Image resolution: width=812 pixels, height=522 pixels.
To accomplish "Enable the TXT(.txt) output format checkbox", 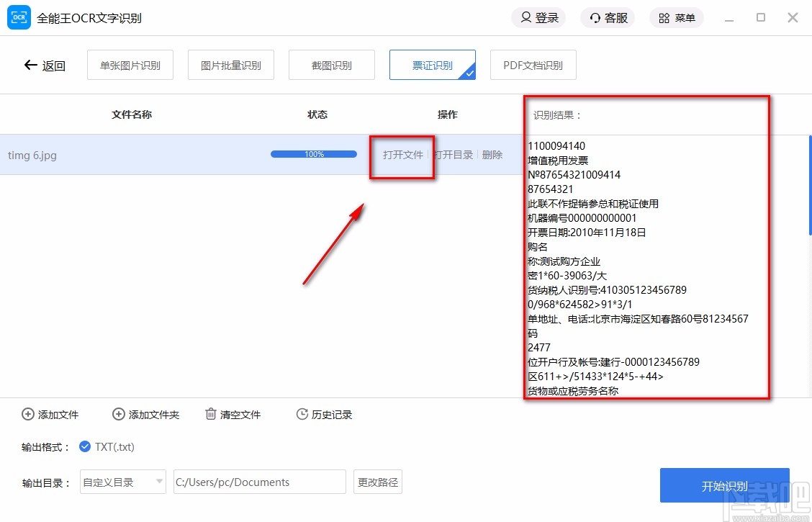I will pos(86,446).
